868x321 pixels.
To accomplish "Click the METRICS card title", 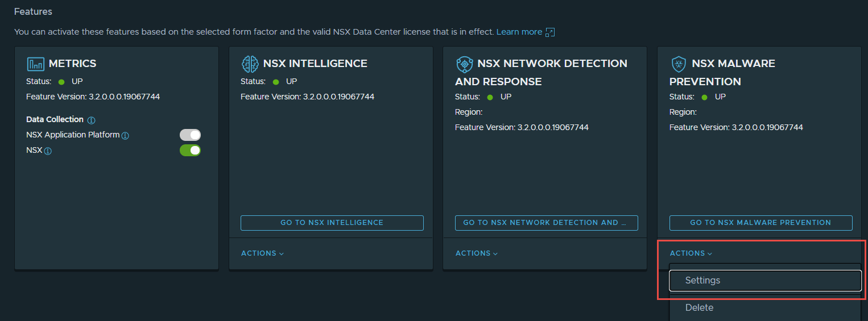I will pyautogui.click(x=72, y=64).
